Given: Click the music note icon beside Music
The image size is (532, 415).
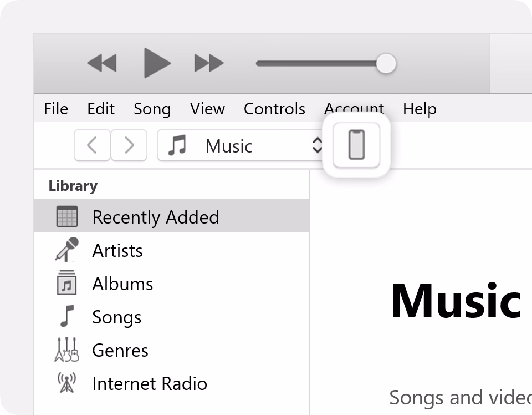Looking at the screenshot, I should click(176, 145).
